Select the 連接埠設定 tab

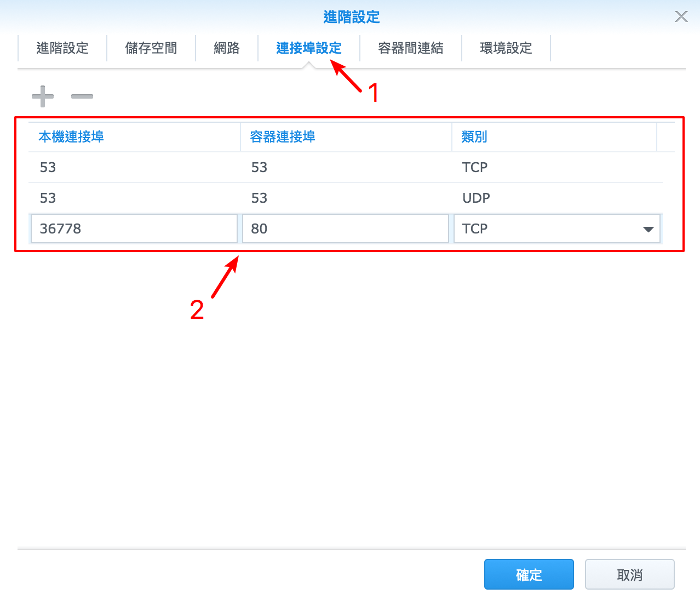point(308,48)
